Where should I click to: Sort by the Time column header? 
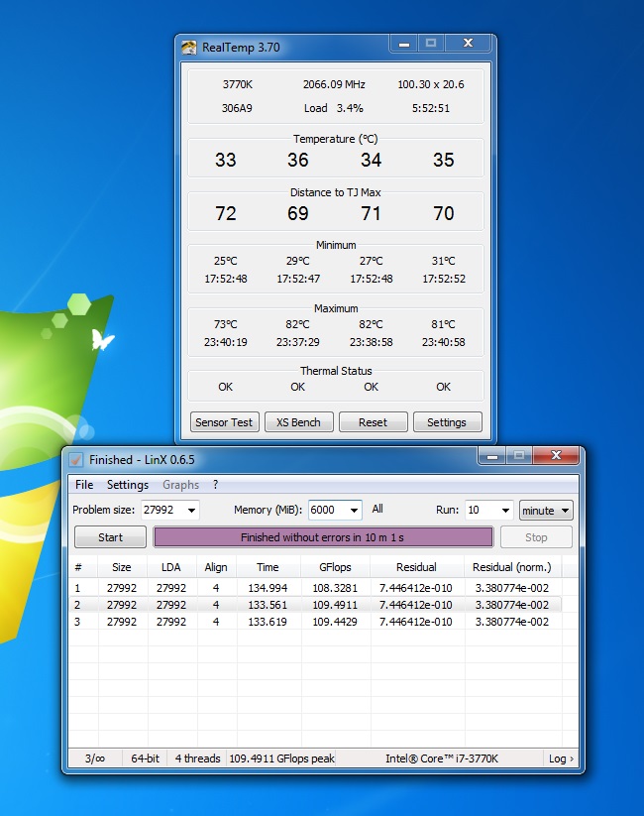point(268,567)
